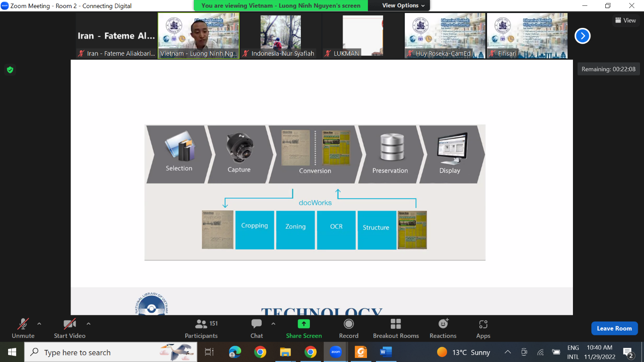Expand audio options arrow beside Unmute
This screenshot has width=644, height=362.
point(39,323)
